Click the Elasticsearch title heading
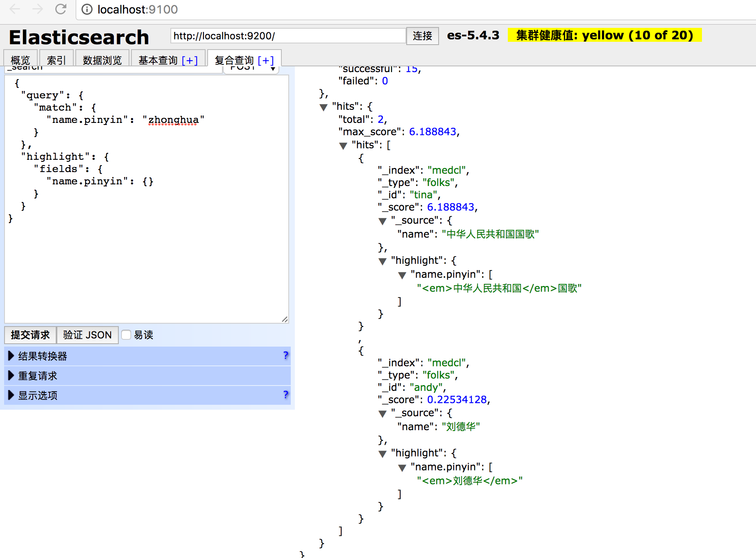Image resolution: width=756 pixels, height=558 pixels. tap(79, 37)
